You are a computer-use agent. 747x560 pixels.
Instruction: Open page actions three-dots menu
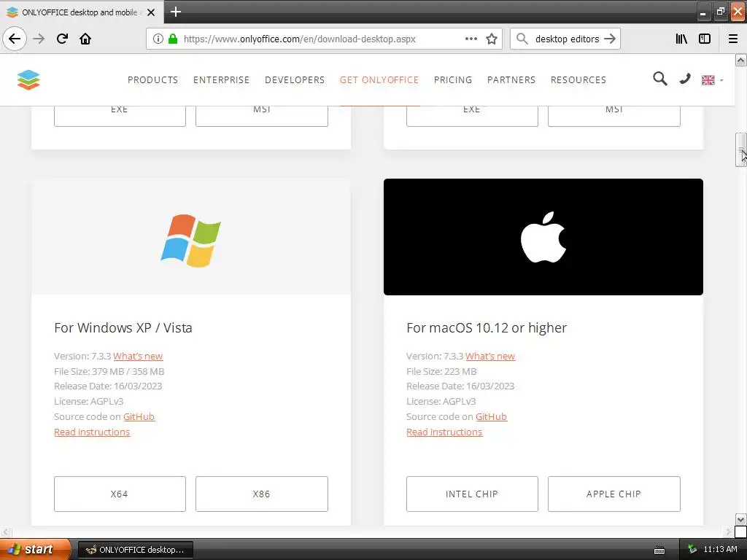click(x=471, y=39)
